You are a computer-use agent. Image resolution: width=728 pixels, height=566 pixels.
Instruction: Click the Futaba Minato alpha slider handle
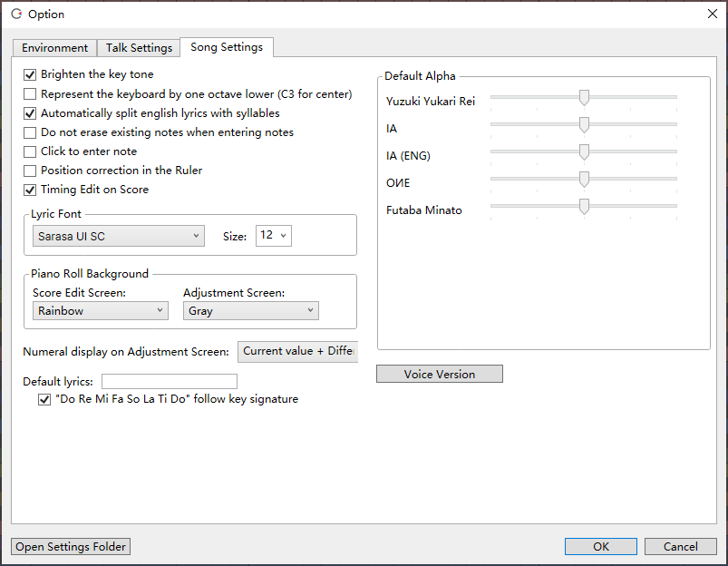584,207
